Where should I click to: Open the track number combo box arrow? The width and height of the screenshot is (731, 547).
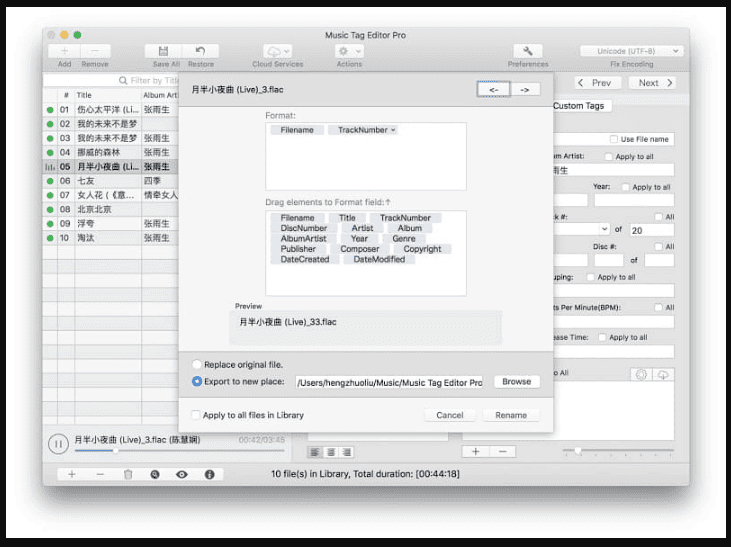(604, 229)
